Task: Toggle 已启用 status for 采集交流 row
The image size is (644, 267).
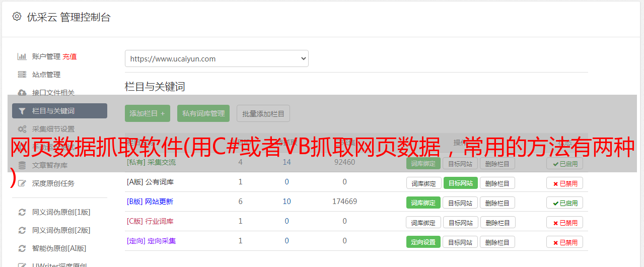Action: (x=564, y=163)
